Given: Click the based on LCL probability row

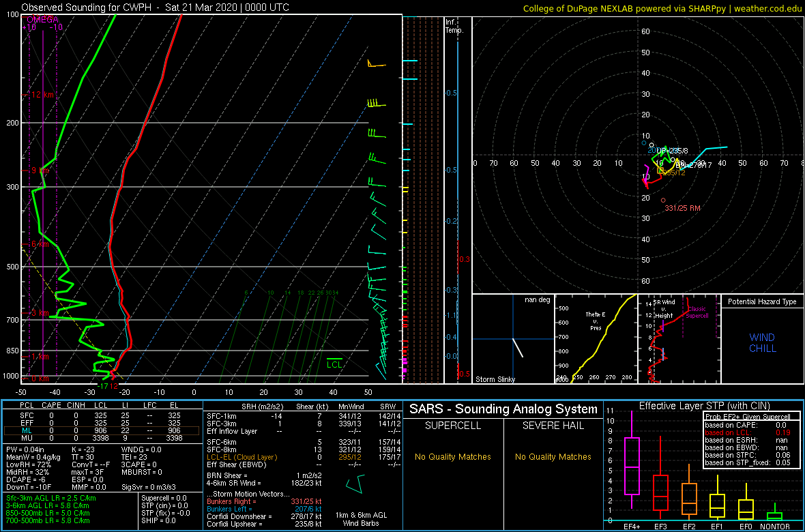Looking at the screenshot, I should [x=752, y=433].
